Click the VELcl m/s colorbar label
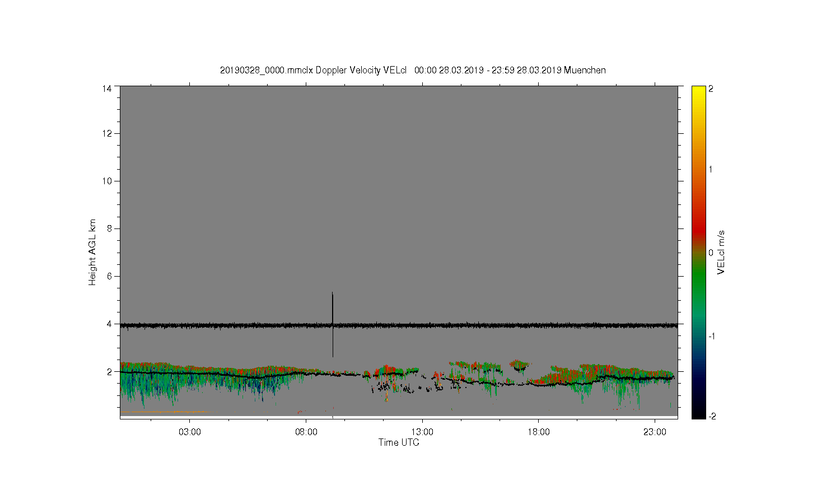Viewport: 840px width, 504px height. [x=721, y=252]
